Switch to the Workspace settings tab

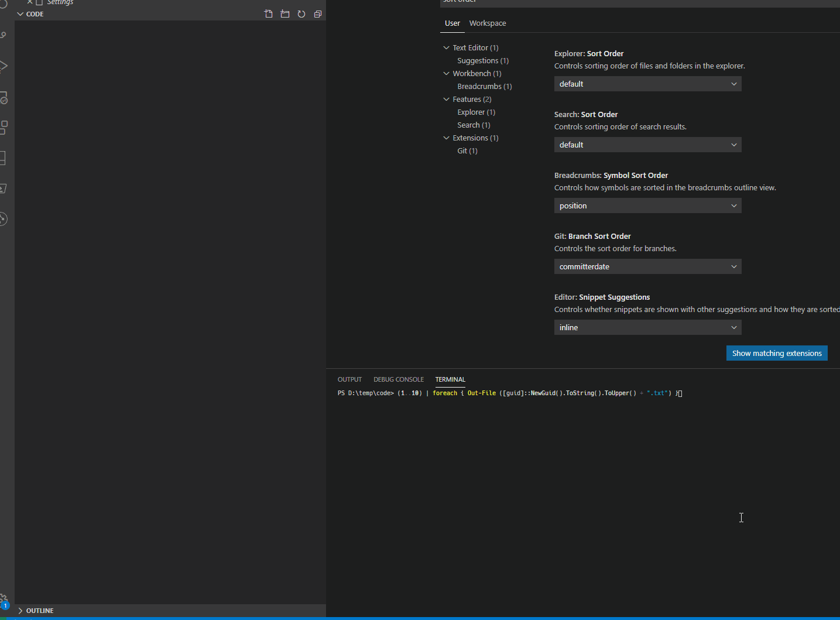click(488, 23)
